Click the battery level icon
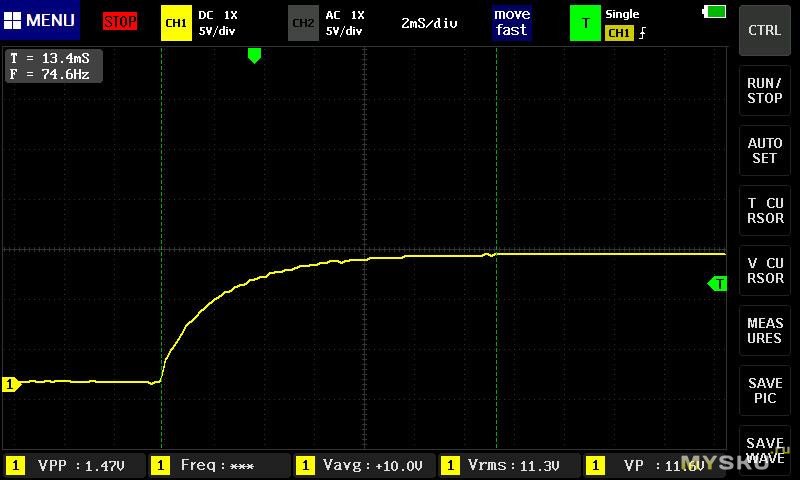The image size is (800, 480). (716, 12)
